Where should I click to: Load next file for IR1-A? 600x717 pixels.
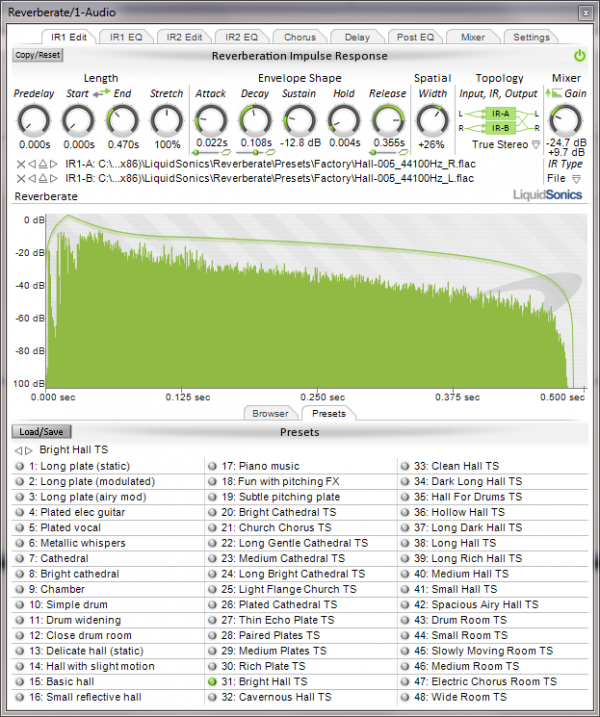click(54, 164)
